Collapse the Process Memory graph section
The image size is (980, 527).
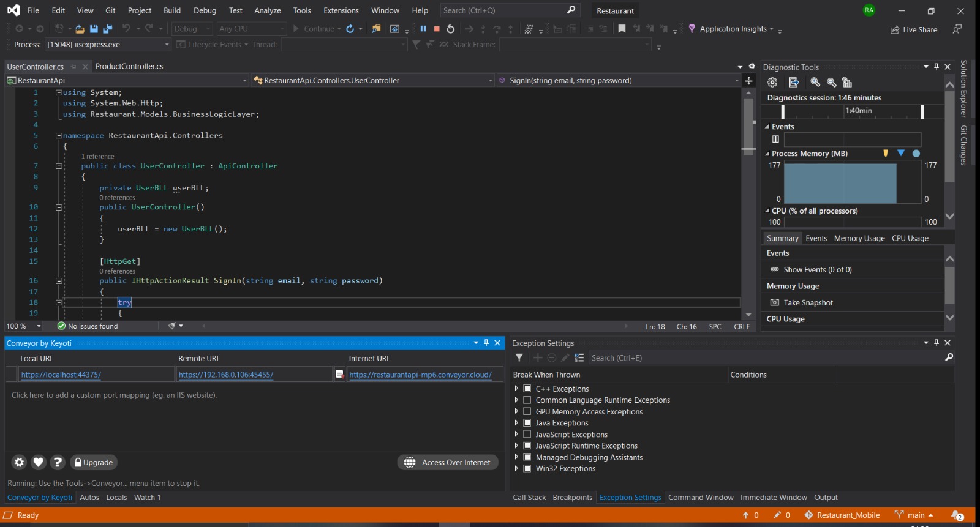tap(767, 154)
